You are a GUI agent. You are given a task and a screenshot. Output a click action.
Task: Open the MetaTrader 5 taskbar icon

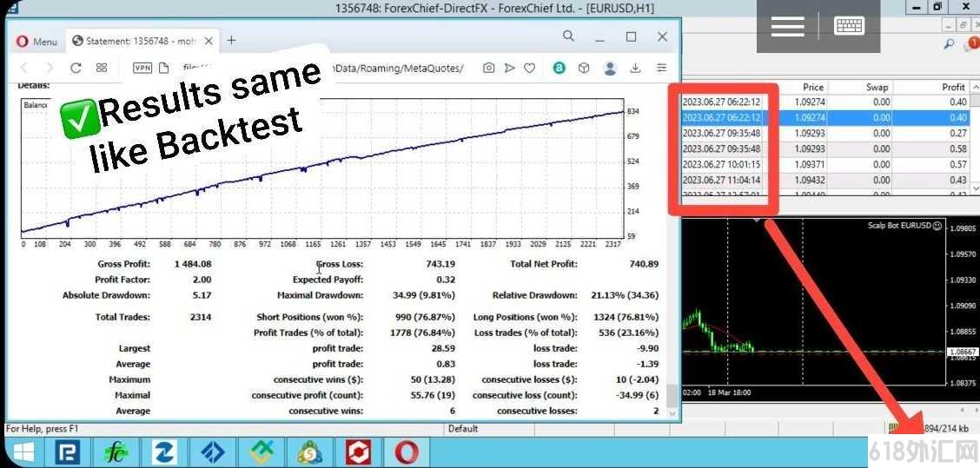310,452
